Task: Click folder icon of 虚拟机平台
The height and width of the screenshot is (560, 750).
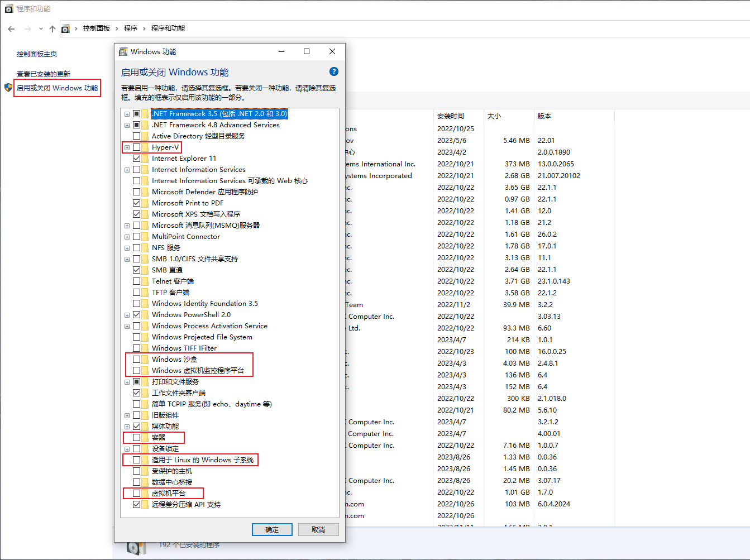Action: point(145,494)
